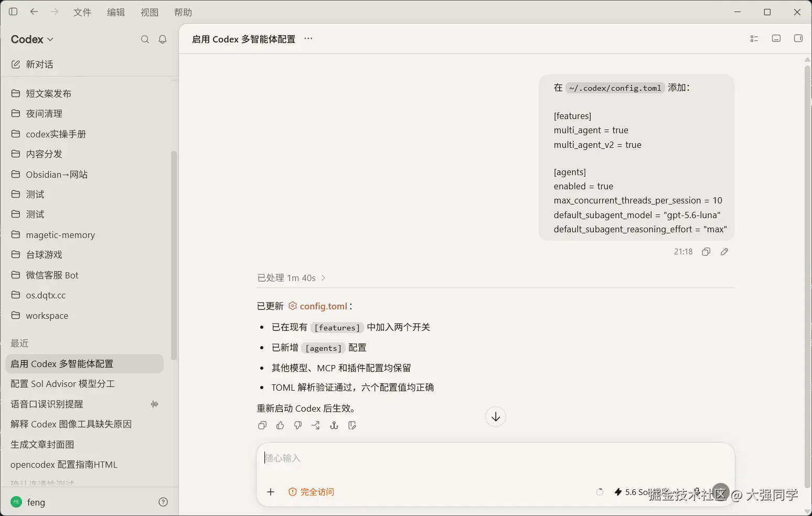Open 语音口误识别提醒 chat
Image resolution: width=812 pixels, height=516 pixels.
pyautogui.click(x=84, y=404)
